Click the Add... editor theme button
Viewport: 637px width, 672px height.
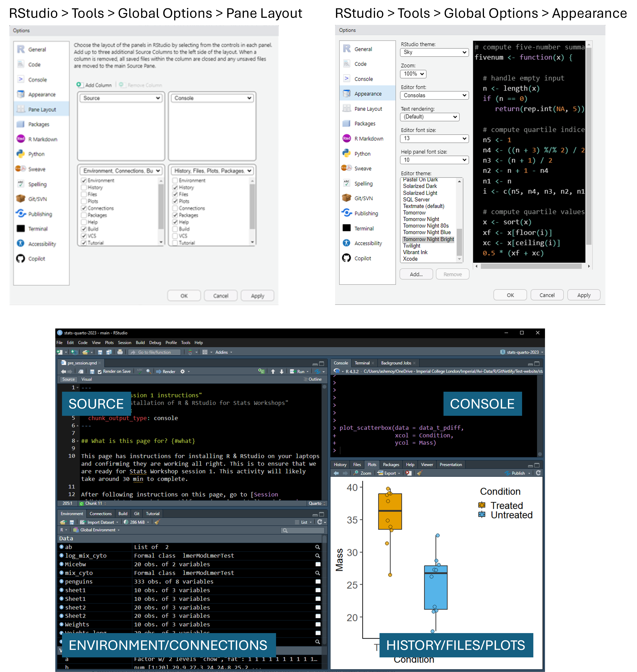pos(416,275)
